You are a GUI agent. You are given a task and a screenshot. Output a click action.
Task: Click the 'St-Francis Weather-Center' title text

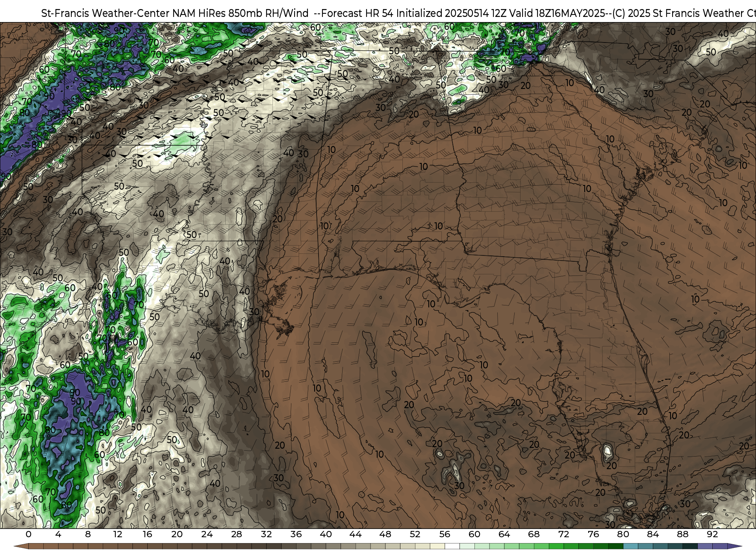(106, 13)
